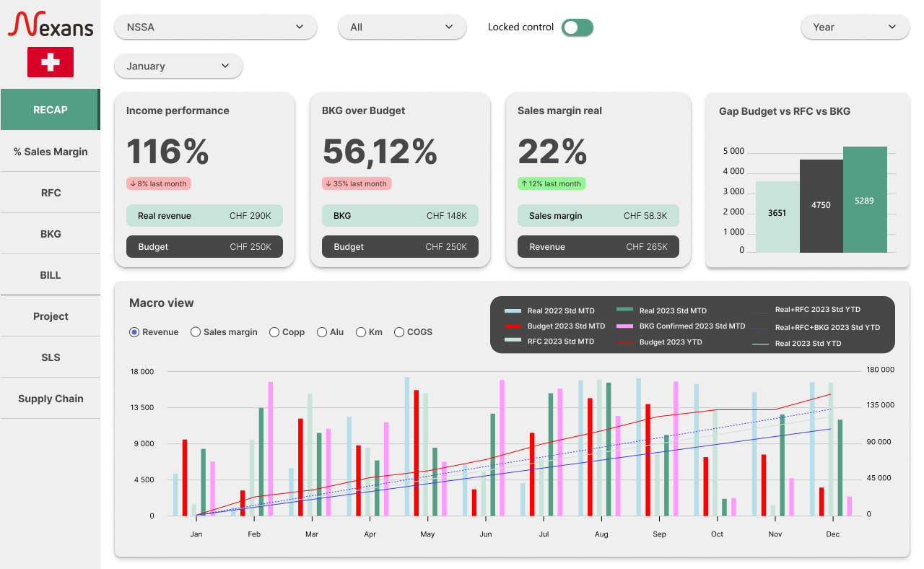Open the Supply Chain section
924x569 pixels.
point(51,399)
